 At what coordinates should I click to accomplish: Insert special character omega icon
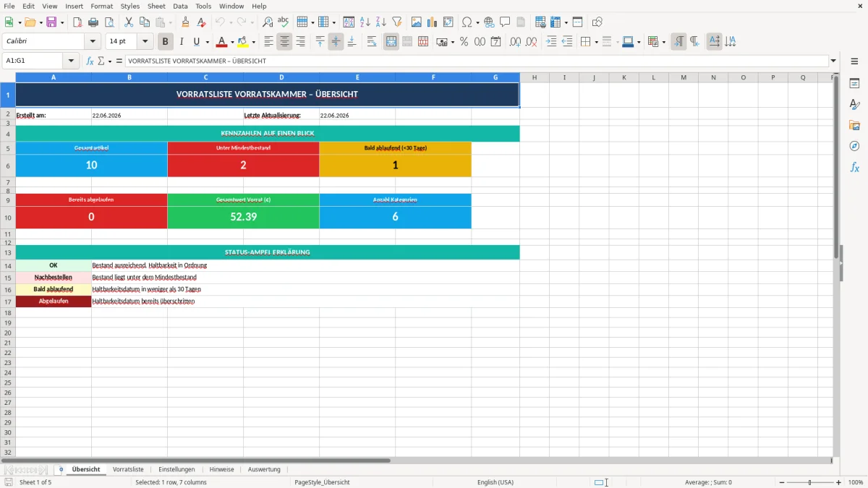[467, 22]
